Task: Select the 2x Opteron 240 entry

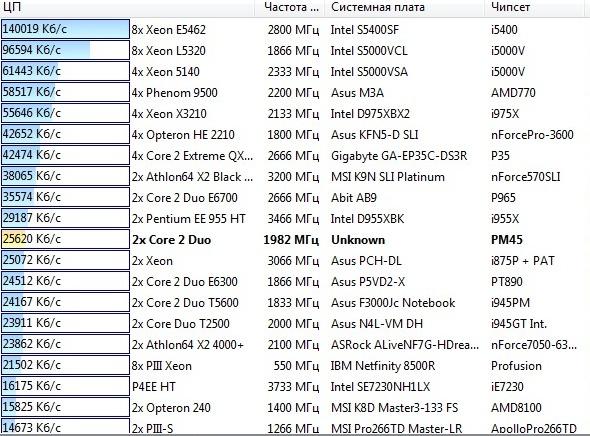Action: [x=171, y=408]
